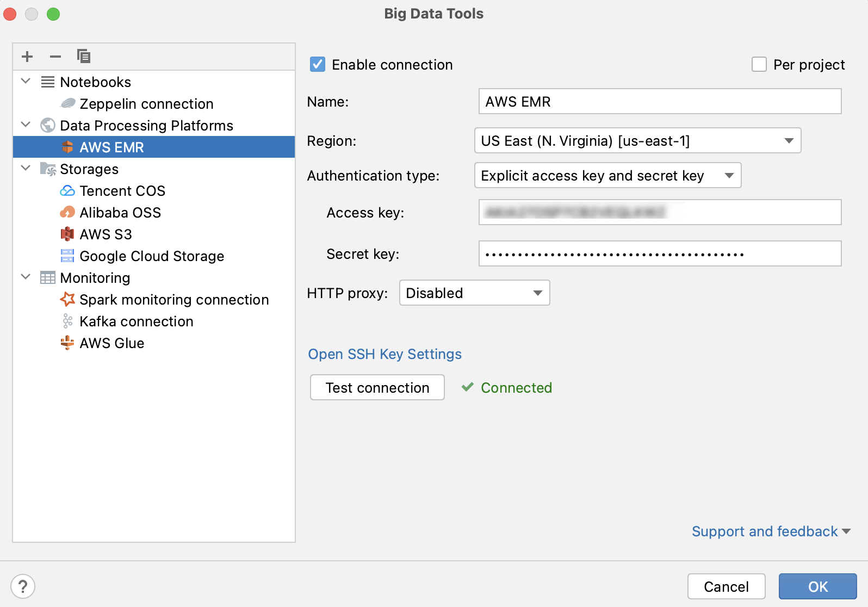Toggle the Enable connection checkbox
Screen dimensions: 868x607
(x=318, y=65)
